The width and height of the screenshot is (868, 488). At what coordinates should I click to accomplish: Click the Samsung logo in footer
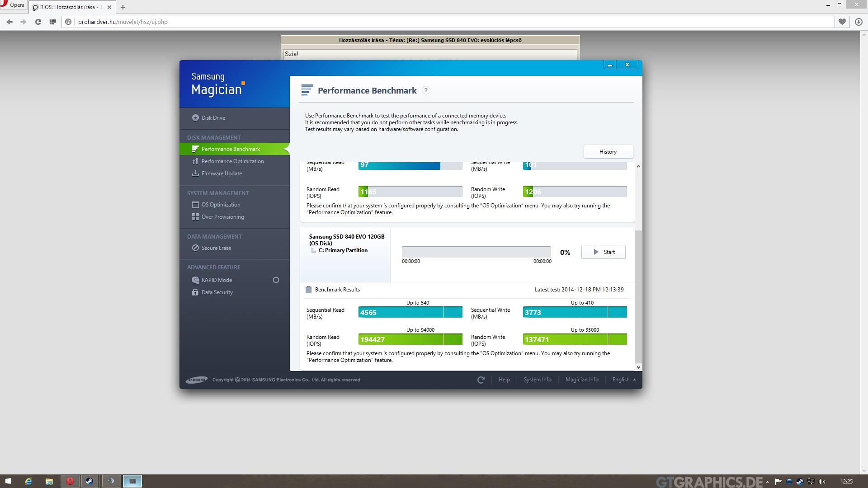[197, 380]
